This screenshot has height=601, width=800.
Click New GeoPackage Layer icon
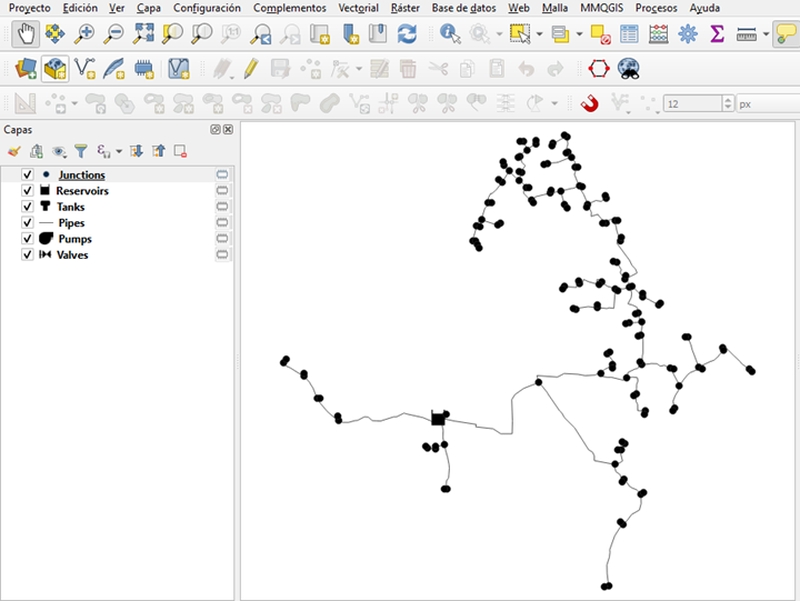[x=55, y=68]
